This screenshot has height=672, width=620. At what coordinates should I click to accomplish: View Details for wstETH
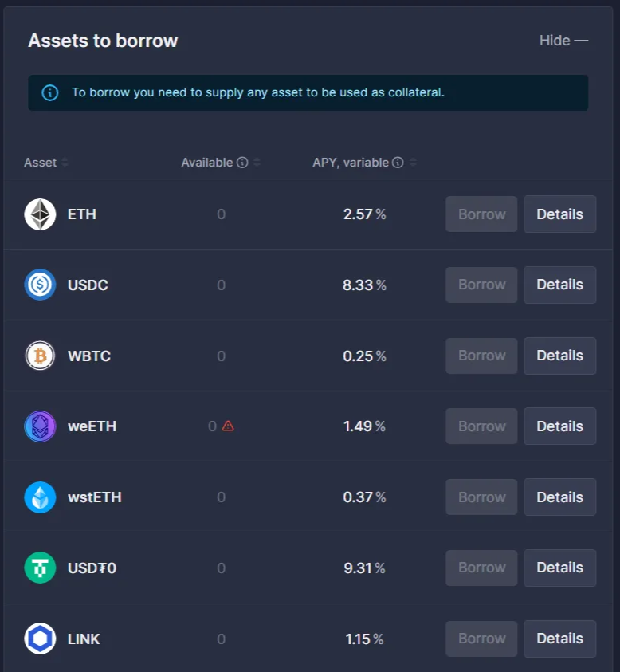[559, 497]
